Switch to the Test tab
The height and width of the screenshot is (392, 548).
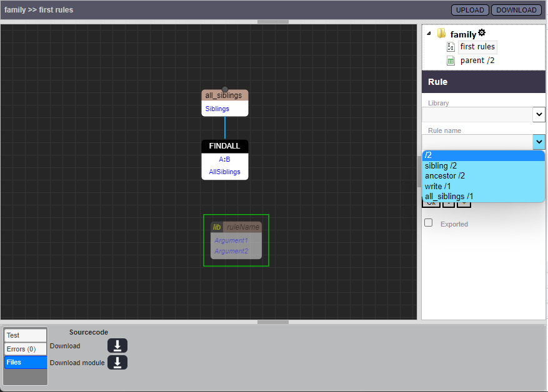26,336
